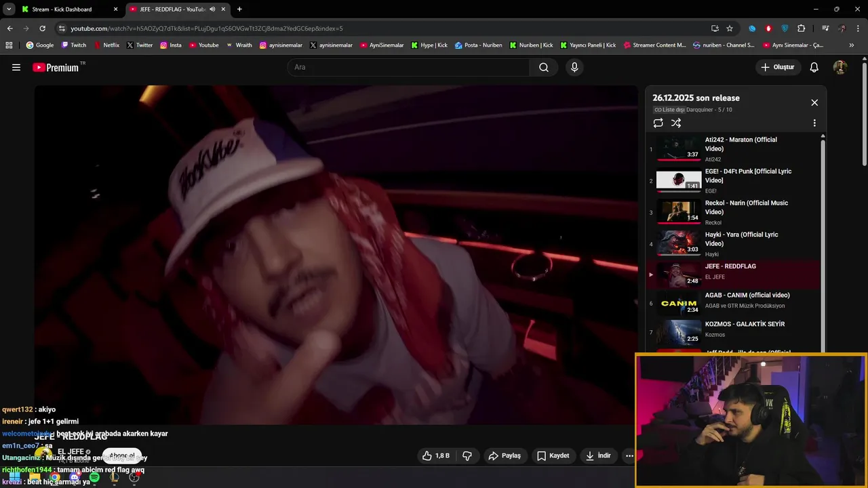Open playlist more options menu
The height and width of the screenshot is (488, 868).
pos(814,123)
